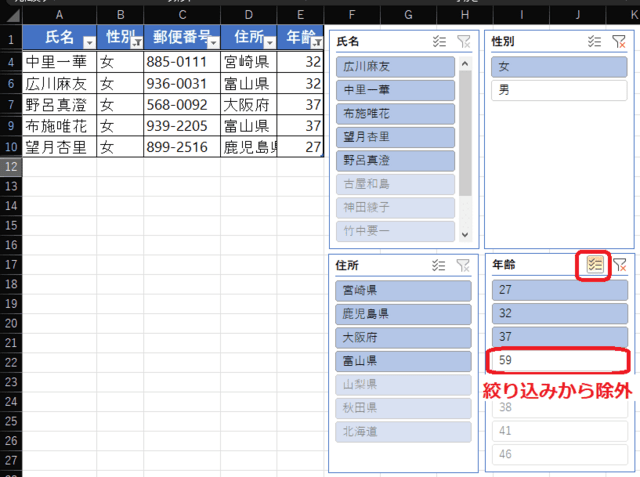
Task: Click multi-select icon in 氏名 slicer
Action: (439, 41)
